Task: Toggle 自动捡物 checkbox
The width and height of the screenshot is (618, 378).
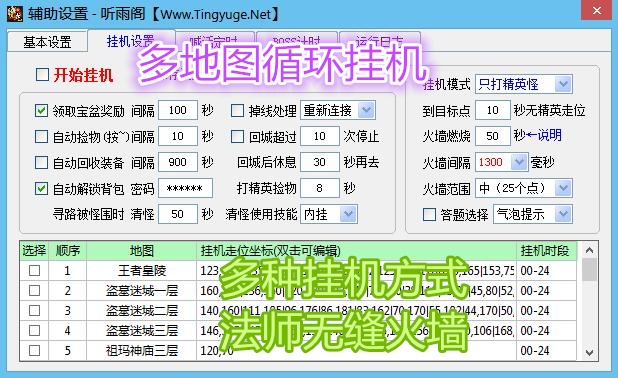Action: click(41, 137)
